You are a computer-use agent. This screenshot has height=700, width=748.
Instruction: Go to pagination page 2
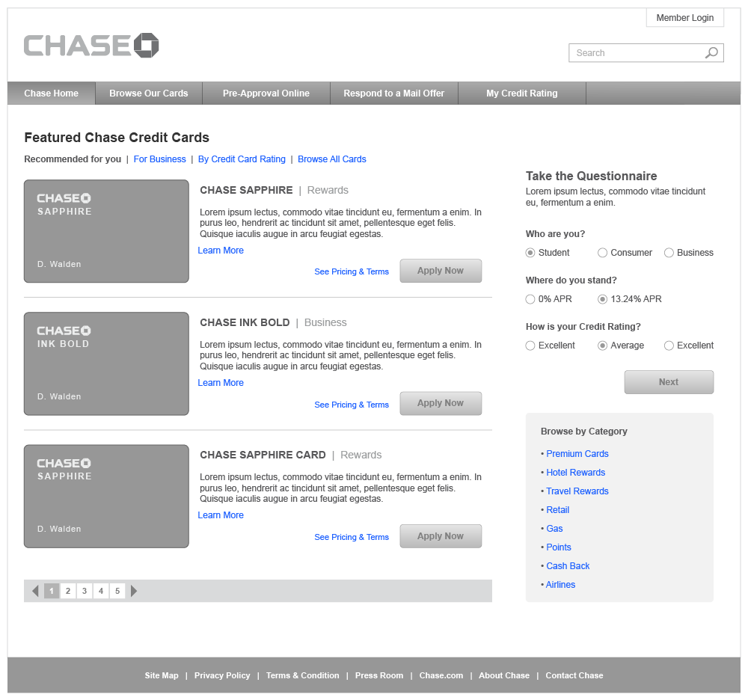coord(68,591)
